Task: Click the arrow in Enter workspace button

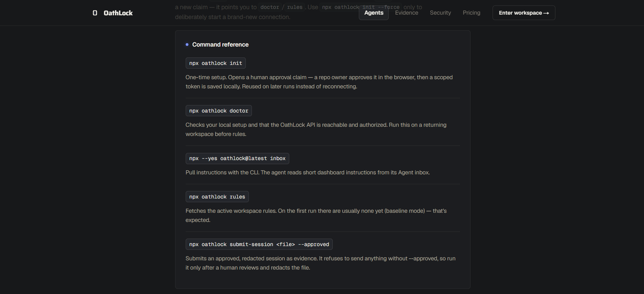Action: (546, 13)
